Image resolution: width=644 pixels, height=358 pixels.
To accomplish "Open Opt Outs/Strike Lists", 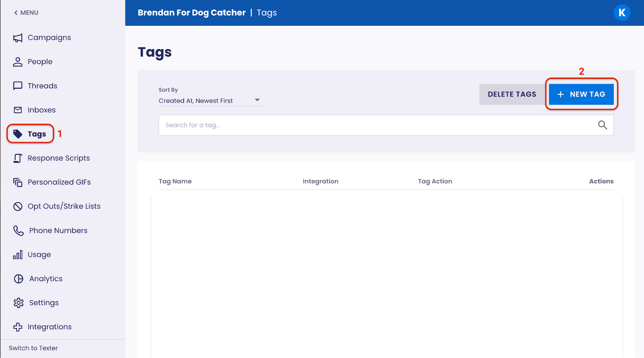I will click(x=64, y=206).
